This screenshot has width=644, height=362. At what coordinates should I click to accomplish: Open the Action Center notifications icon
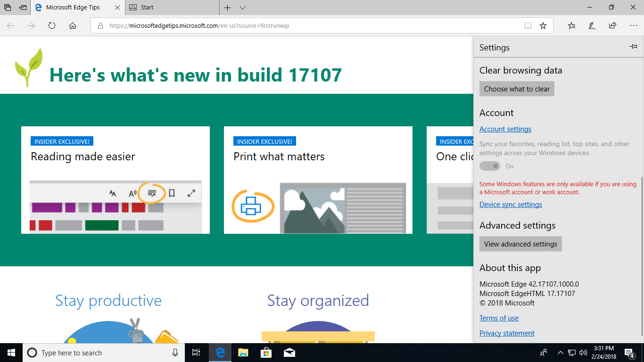(630, 353)
